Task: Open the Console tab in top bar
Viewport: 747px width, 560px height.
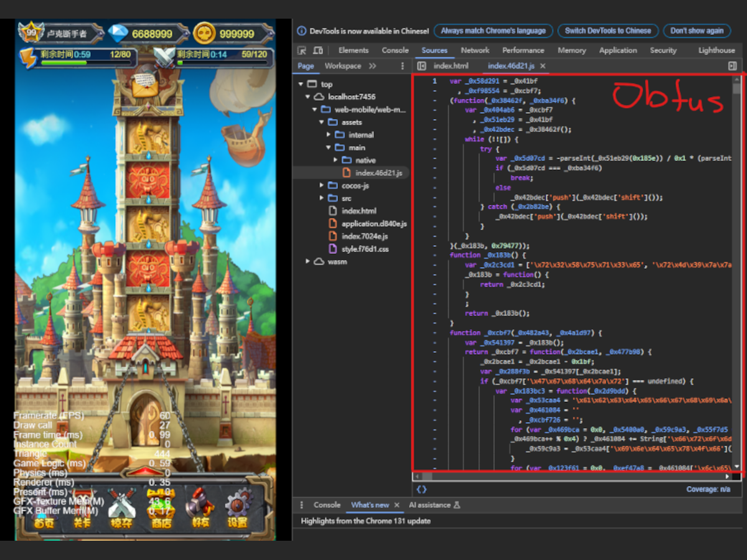Action: pos(395,50)
